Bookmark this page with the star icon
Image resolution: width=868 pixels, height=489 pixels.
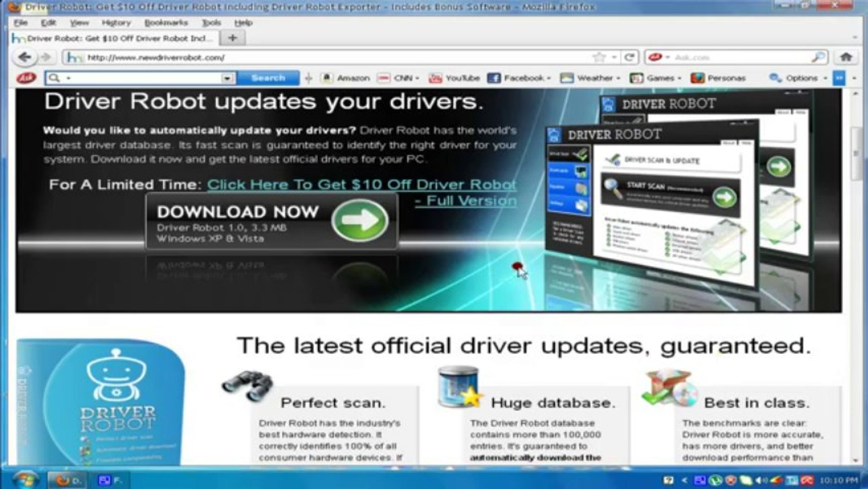pos(599,58)
